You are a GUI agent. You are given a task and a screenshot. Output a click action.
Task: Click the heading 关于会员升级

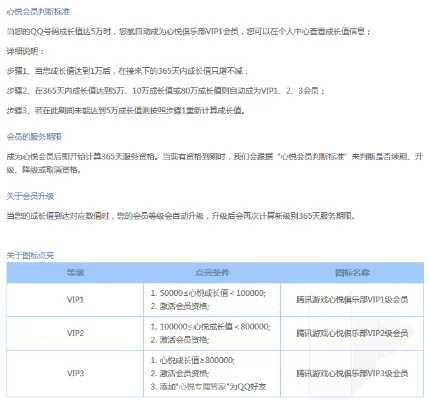[x=30, y=196]
